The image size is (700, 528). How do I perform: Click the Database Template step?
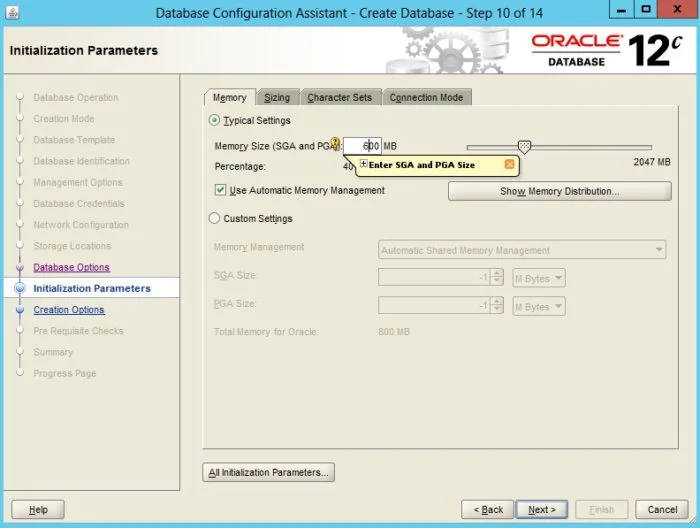pos(74,140)
